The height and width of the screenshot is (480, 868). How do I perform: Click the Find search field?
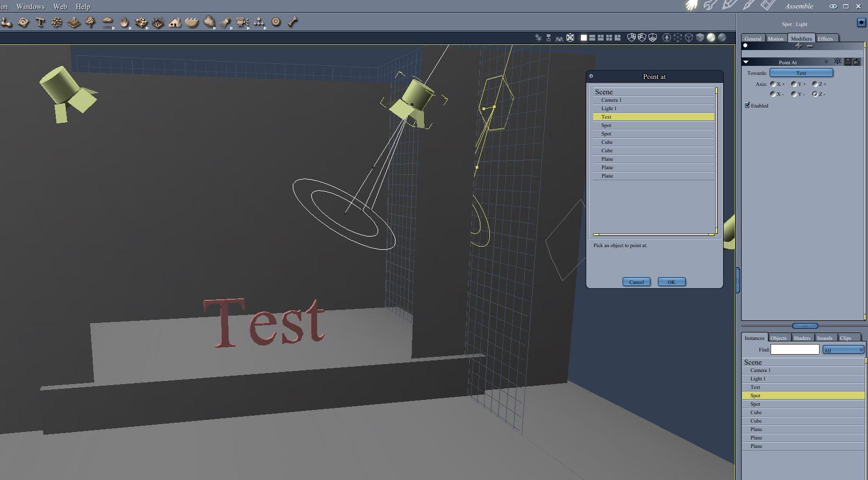(x=795, y=349)
